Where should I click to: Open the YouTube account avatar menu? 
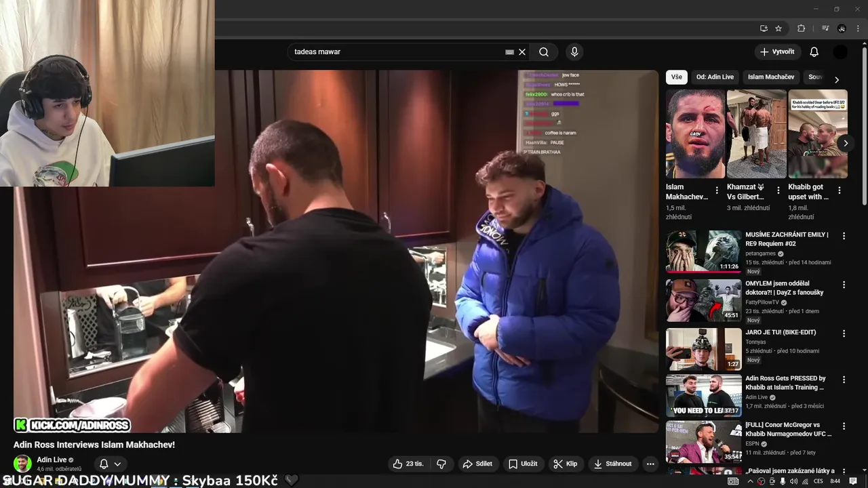tap(840, 52)
